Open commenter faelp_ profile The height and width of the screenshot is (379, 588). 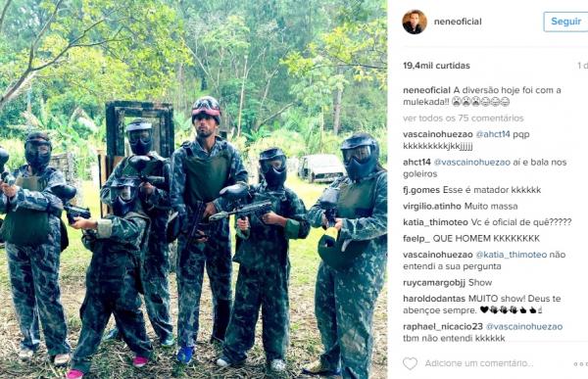coord(416,238)
